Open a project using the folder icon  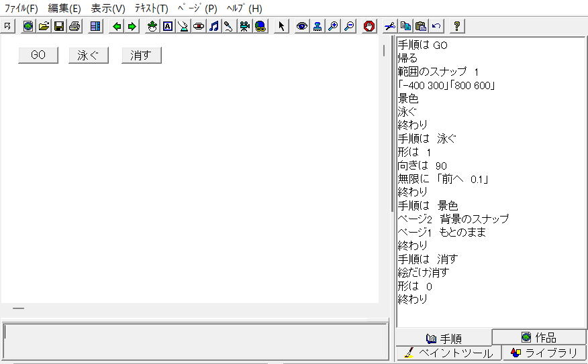coord(44,26)
